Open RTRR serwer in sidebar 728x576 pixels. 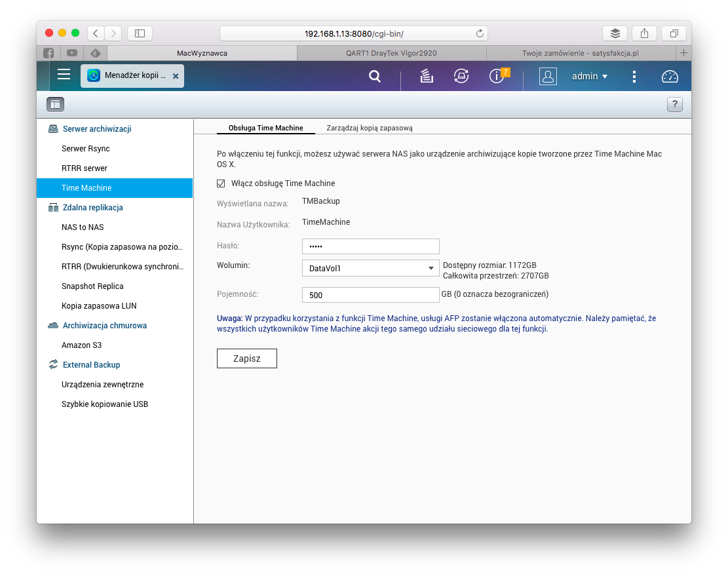115,168
